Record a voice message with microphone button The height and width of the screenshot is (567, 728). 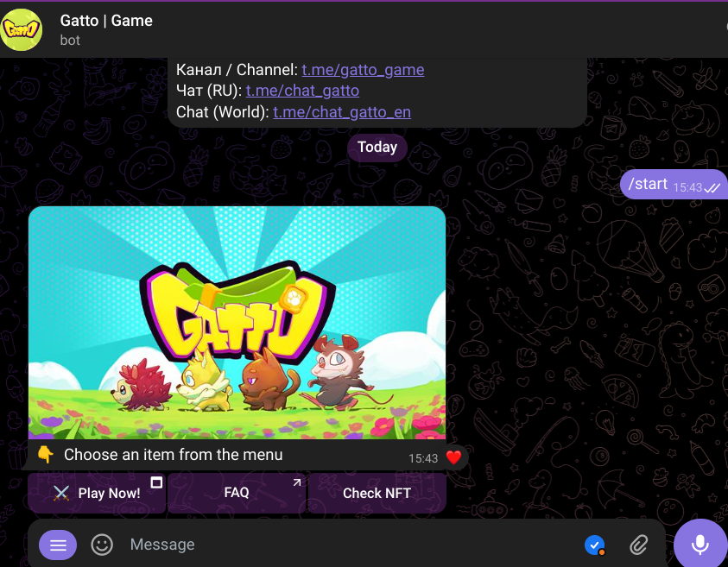click(x=700, y=544)
